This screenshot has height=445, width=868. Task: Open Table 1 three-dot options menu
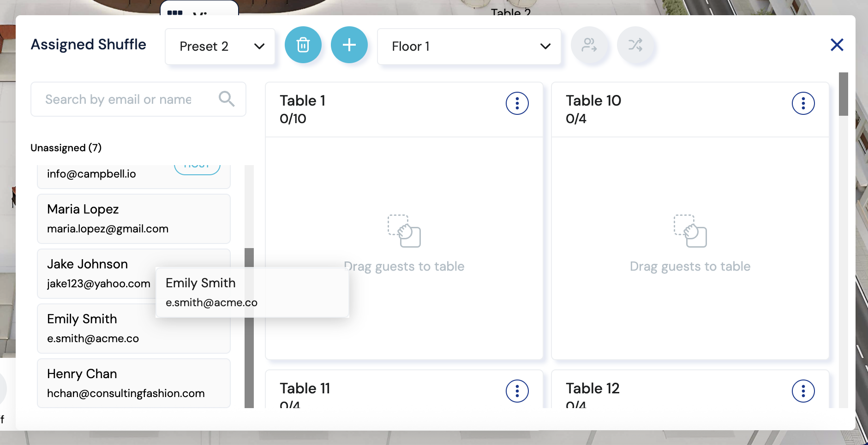tap(517, 103)
